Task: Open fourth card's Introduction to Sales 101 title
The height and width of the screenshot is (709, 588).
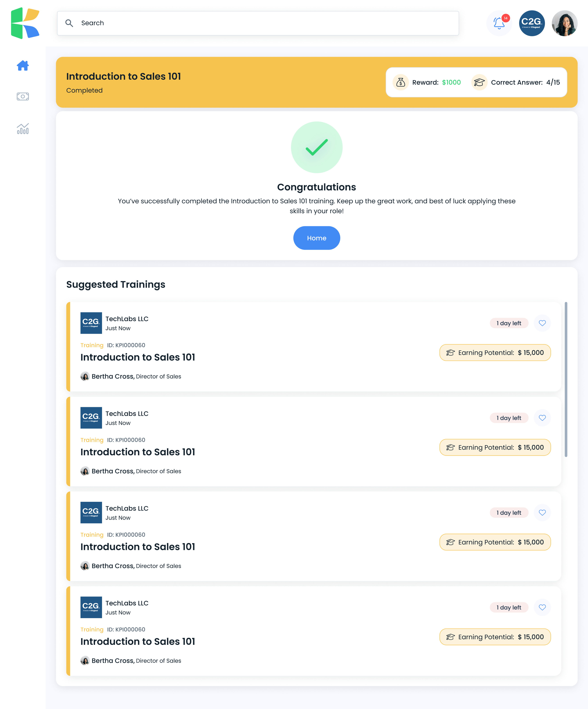Action: (138, 641)
